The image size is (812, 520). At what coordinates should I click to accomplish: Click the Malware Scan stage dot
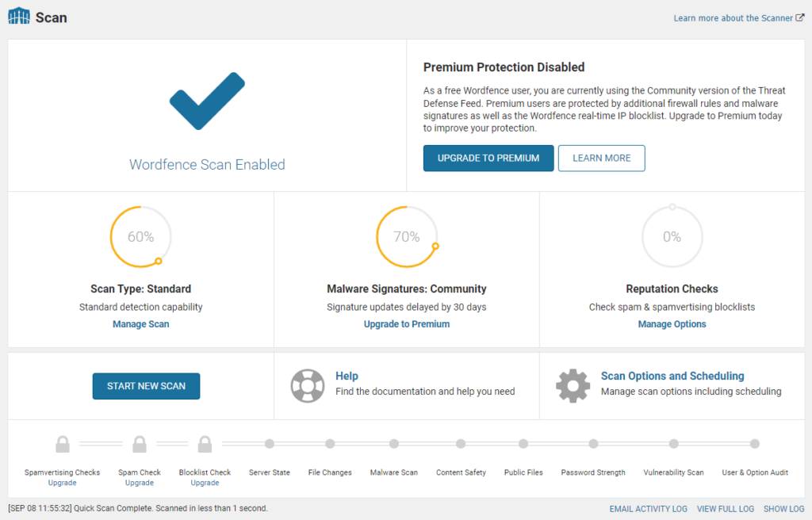pos(394,444)
